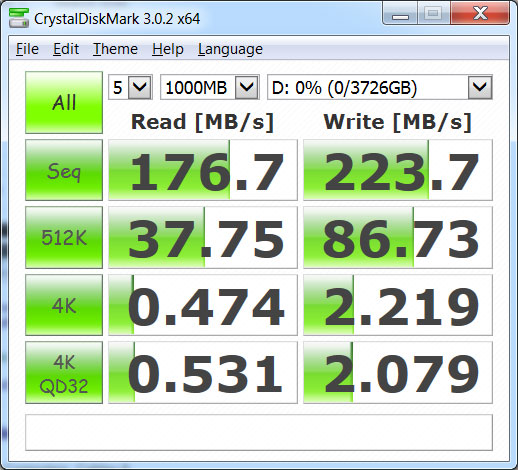Expand the 1000MB test size dropdown
This screenshot has width=518, height=470.
point(210,87)
